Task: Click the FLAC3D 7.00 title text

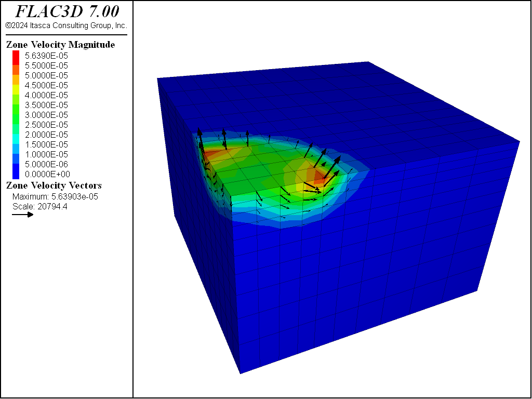Action: [67, 12]
